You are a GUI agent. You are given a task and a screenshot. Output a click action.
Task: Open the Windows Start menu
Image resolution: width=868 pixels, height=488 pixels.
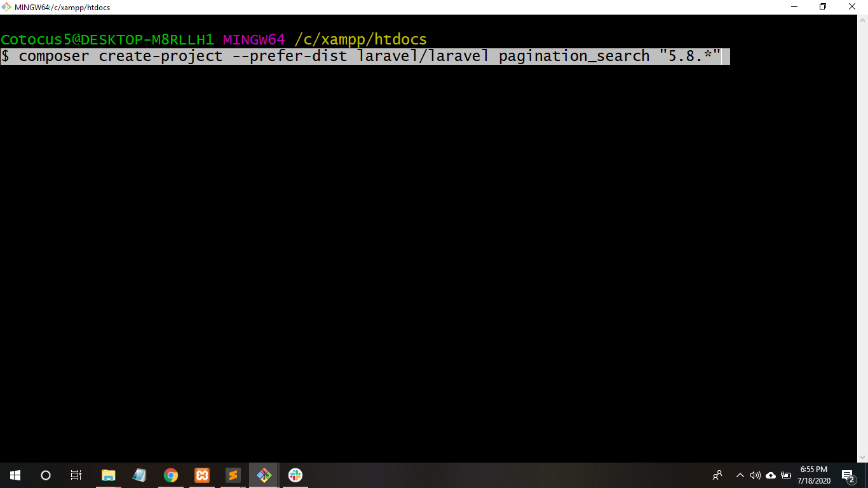point(15,475)
